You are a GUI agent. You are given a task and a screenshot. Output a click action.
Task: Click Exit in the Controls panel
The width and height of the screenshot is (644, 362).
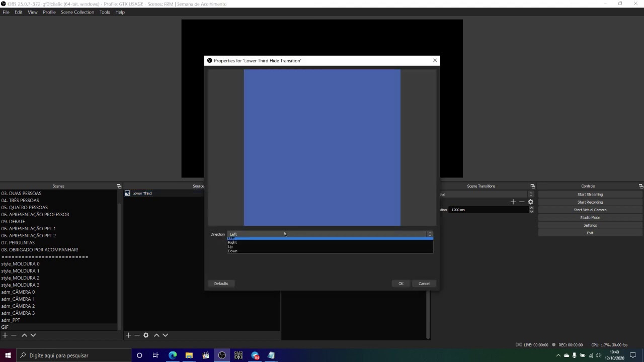[590, 233]
